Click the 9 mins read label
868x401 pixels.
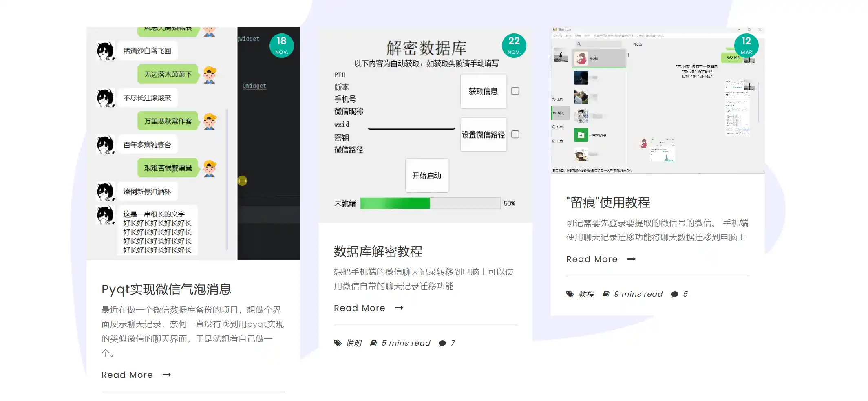point(638,294)
